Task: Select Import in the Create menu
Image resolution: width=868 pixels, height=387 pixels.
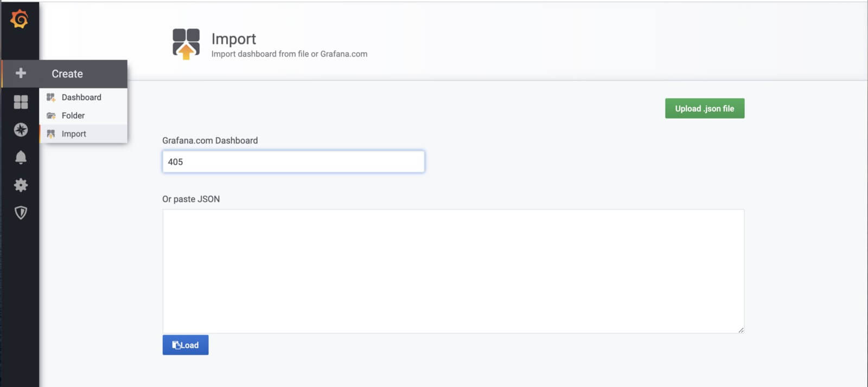Action: coord(74,134)
